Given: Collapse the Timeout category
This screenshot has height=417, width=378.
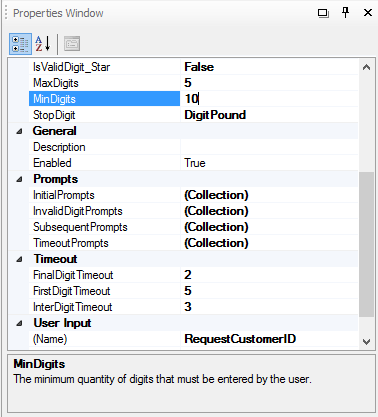Looking at the screenshot, I should point(19,259).
